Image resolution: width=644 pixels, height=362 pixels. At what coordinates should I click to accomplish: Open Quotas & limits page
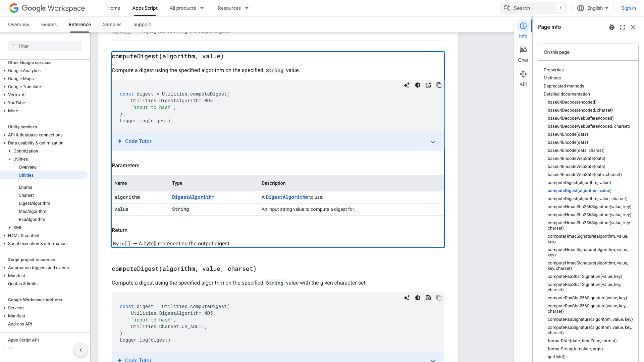23,284
